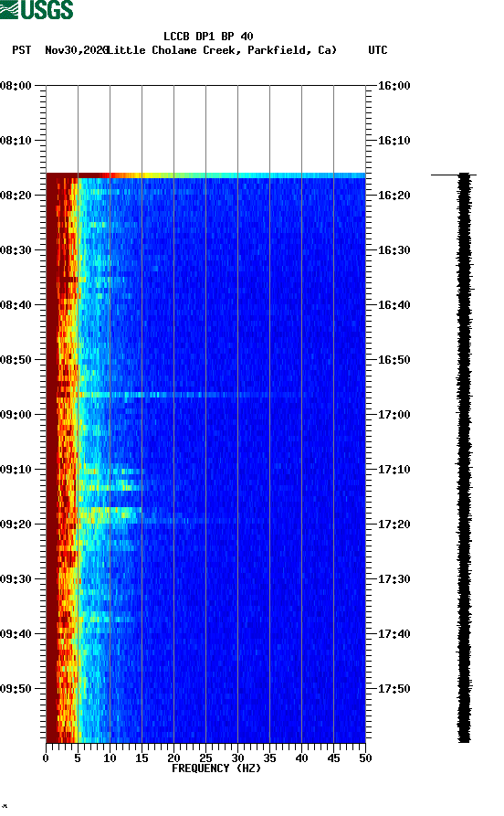Click the 17:20 UTC time label
504x816 pixels.
(x=394, y=525)
